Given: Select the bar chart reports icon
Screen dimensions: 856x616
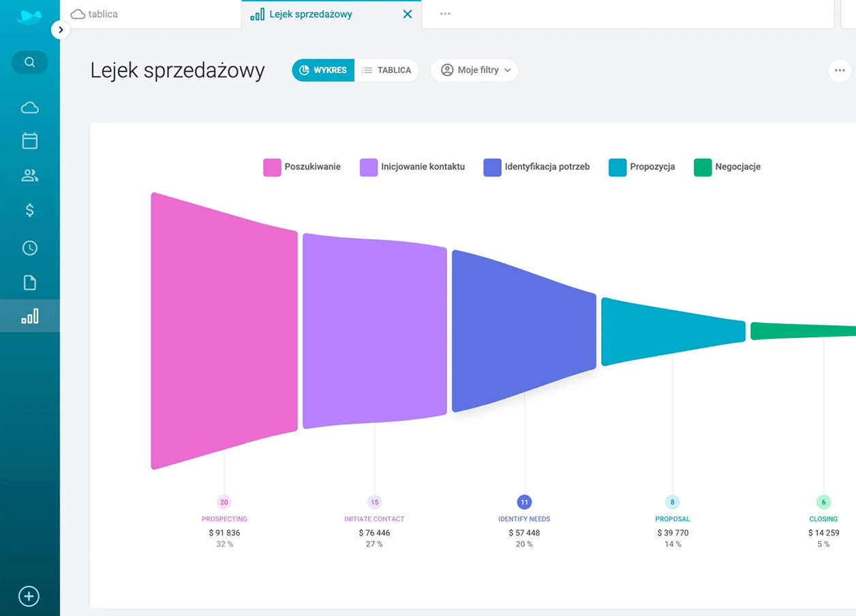Looking at the screenshot, I should (x=29, y=316).
